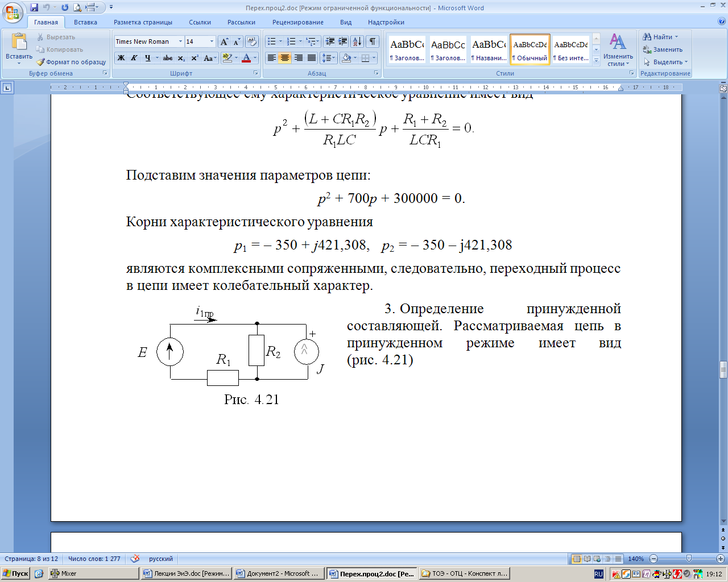The width and height of the screenshot is (728, 582).
Task: Toggle italic (К) formatting
Action: pyautogui.click(x=134, y=58)
